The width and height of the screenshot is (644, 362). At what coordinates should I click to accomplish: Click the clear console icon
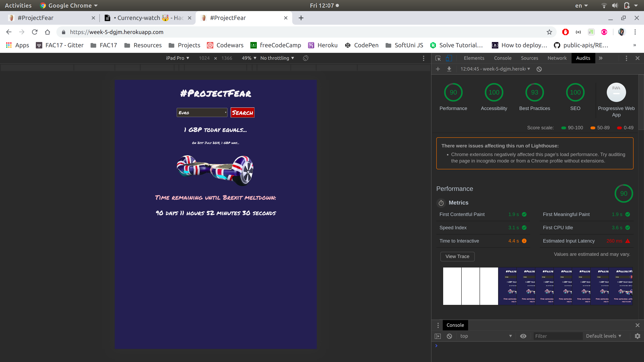(x=449, y=336)
